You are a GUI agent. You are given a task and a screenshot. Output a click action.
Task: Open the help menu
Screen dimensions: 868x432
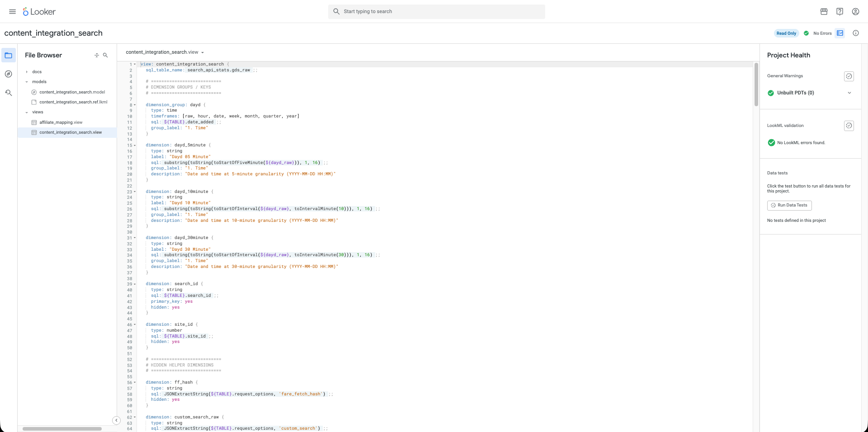(840, 11)
